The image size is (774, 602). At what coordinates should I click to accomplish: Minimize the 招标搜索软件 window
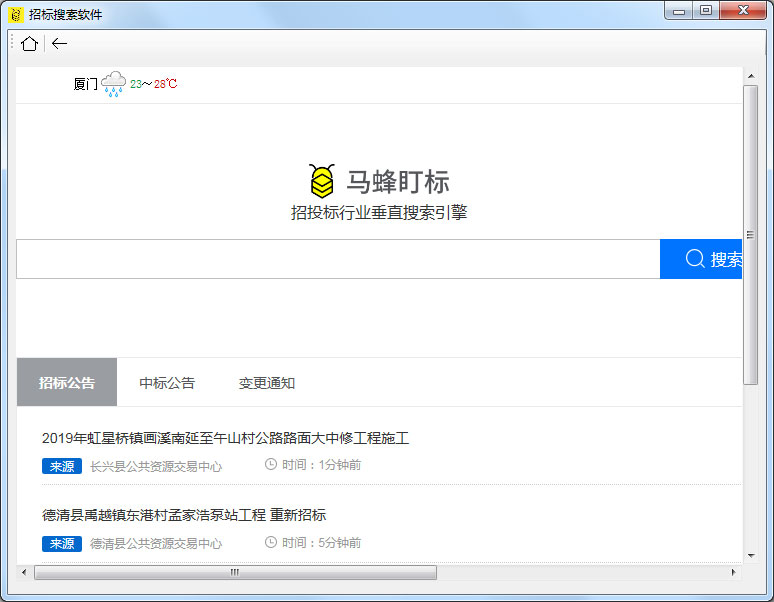tap(679, 11)
